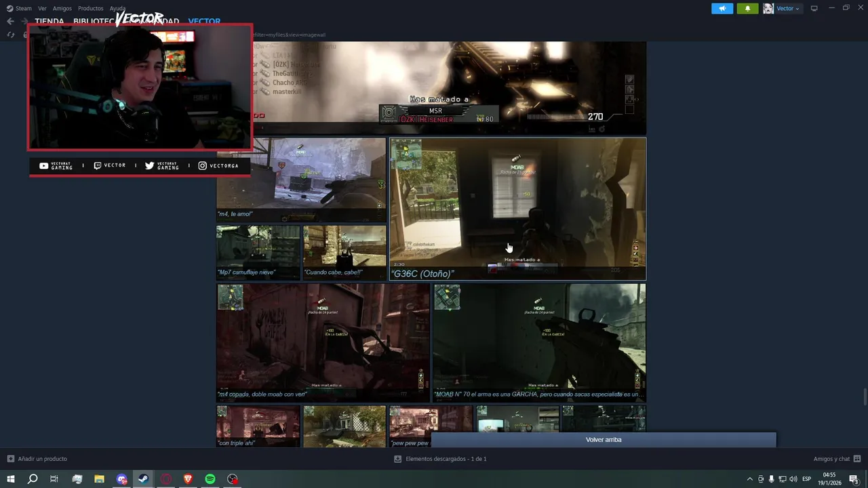Open Task View in the taskbar
This screenshot has width=868, height=488.
coord(54,479)
